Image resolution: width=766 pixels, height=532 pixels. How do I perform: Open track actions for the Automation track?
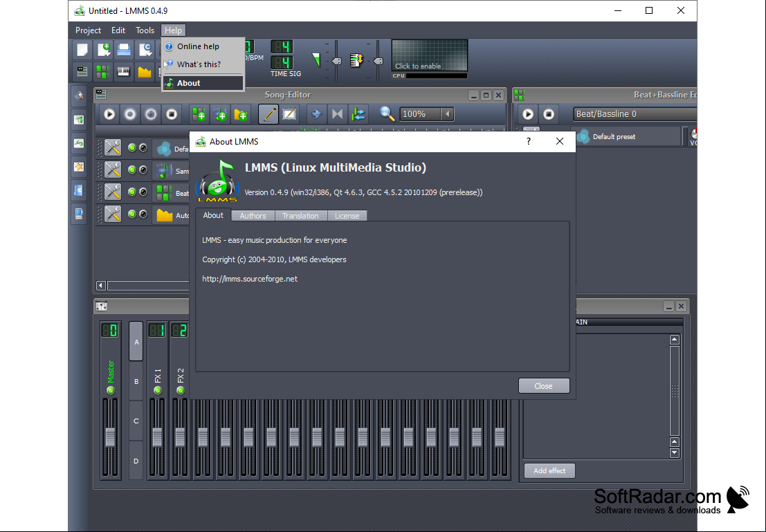coord(113,214)
